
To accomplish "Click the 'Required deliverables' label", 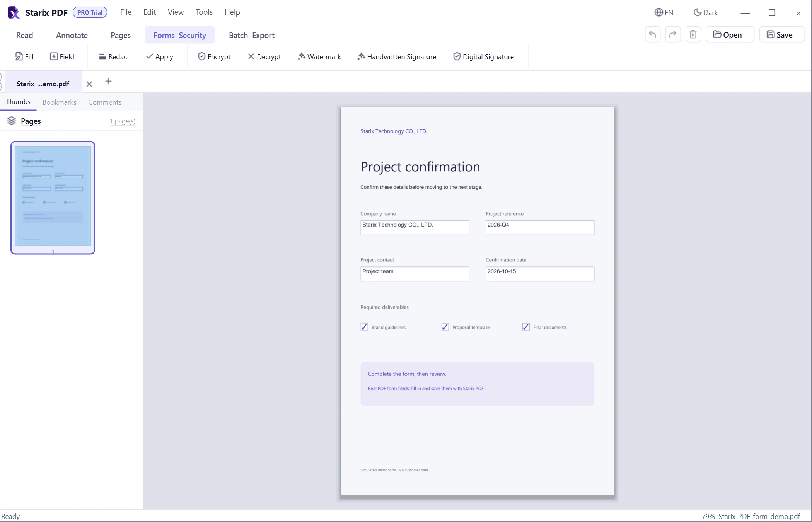I will pyautogui.click(x=384, y=307).
